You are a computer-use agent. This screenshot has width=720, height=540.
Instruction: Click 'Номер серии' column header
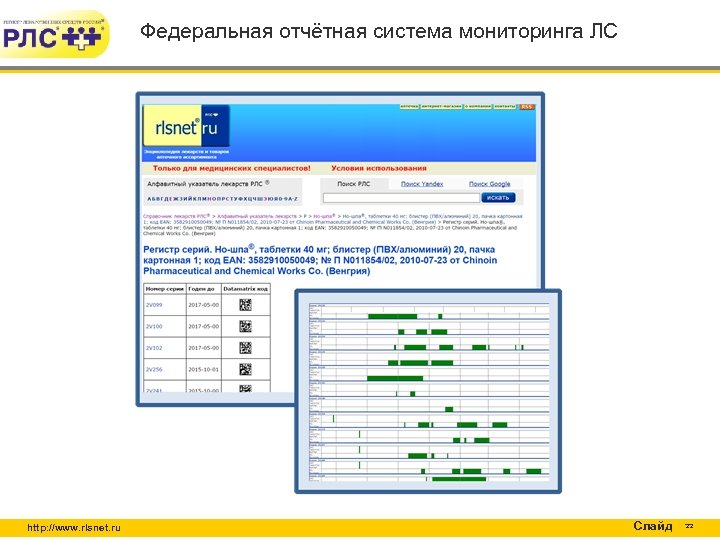[164, 289]
